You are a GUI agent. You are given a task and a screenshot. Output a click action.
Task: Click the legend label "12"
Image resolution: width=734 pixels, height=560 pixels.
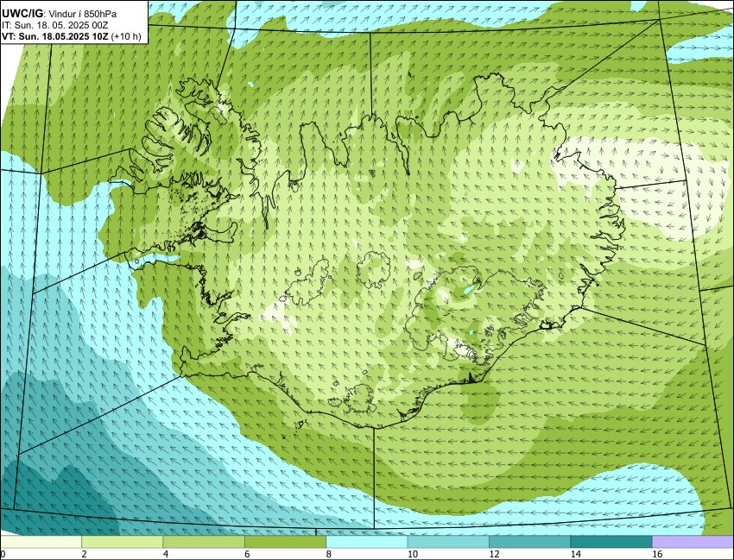(493, 554)
